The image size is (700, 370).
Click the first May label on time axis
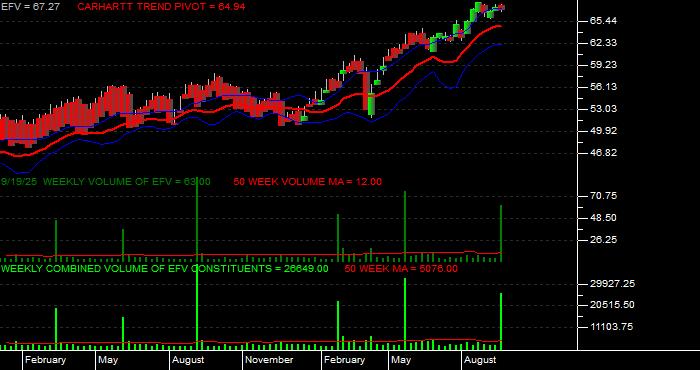click(108, 360)
